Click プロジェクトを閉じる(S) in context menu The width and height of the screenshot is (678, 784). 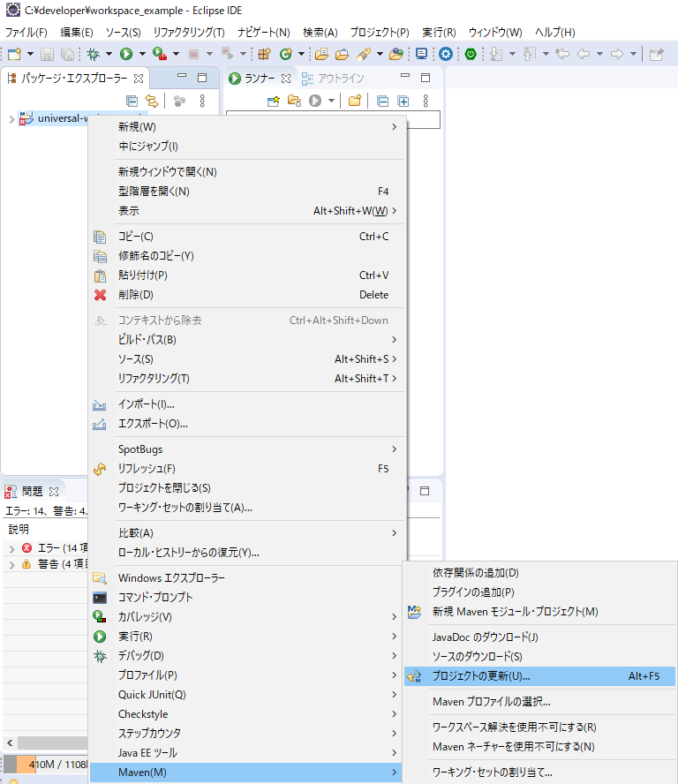click(x=247, y=488)
